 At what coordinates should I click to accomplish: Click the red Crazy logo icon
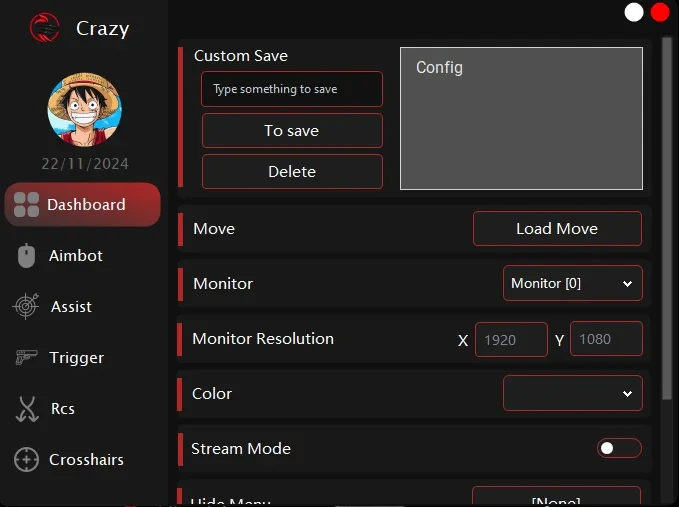(x=45, y=28)
